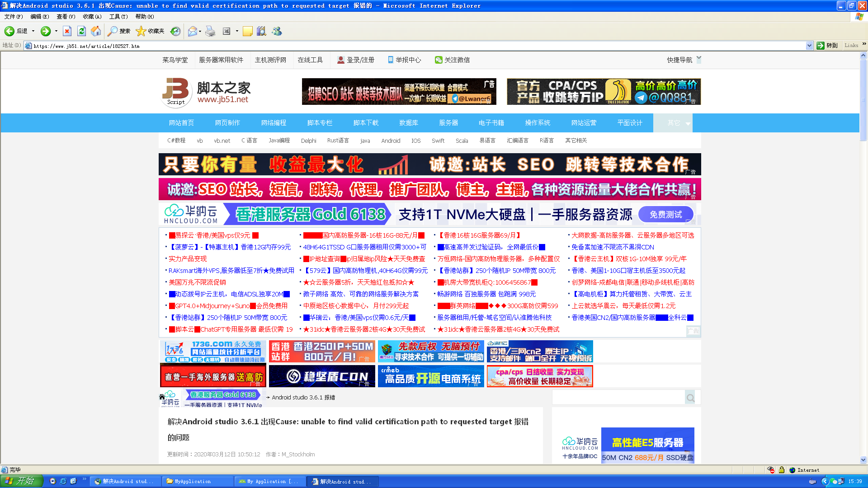Launch the Messenger toolbar icon

click(277, 31)
